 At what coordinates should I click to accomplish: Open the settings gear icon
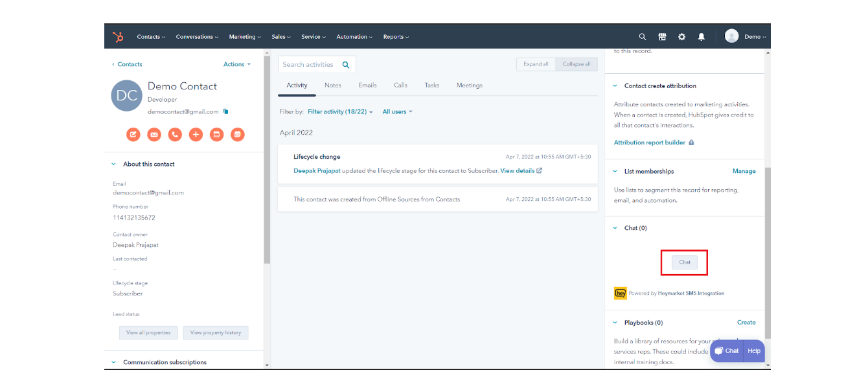pos(681,37)
